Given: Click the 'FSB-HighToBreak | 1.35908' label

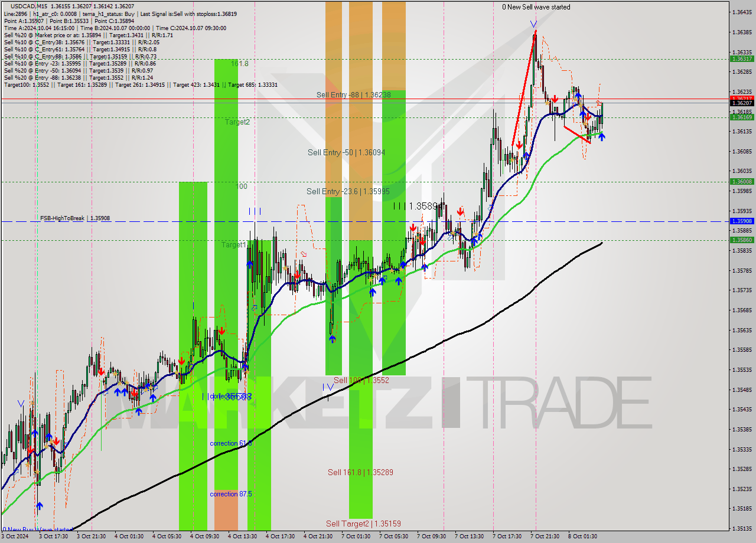Looking at the screenshot, I should 75,218.
